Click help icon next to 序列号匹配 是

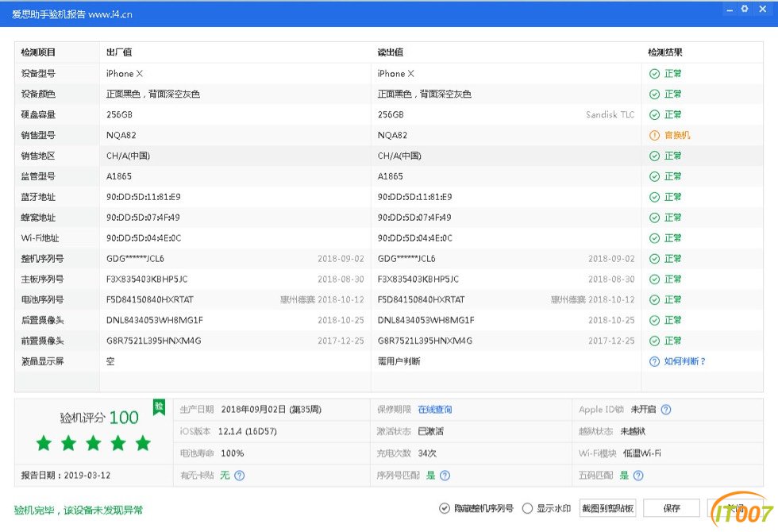click(x=445, y=476)
